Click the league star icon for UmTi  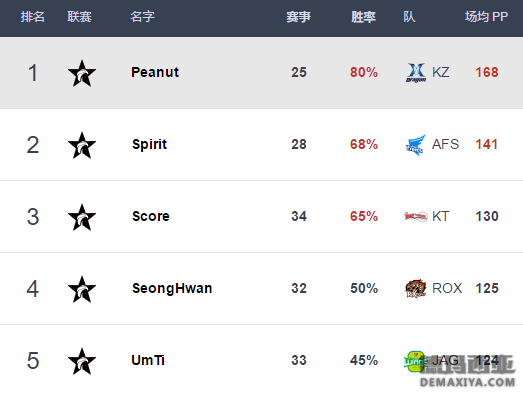pyautogui.click(x=82, y=361)
